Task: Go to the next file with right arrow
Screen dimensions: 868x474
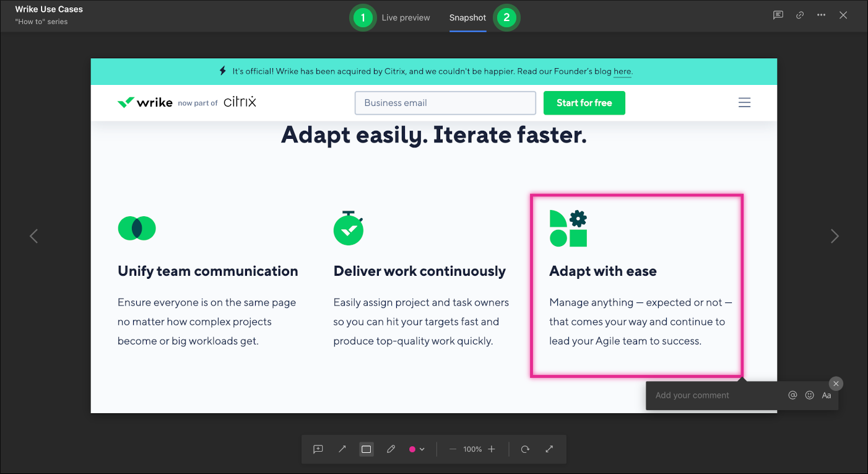Action: (x=835, y=236)
